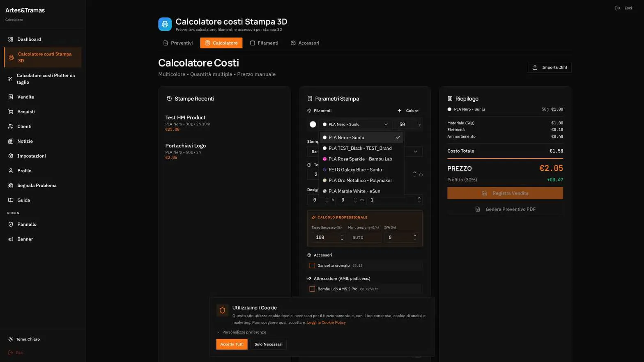The image size is (644, 362).
Task: Open Segnala Problema page
Action: click(x=43, y=186)
